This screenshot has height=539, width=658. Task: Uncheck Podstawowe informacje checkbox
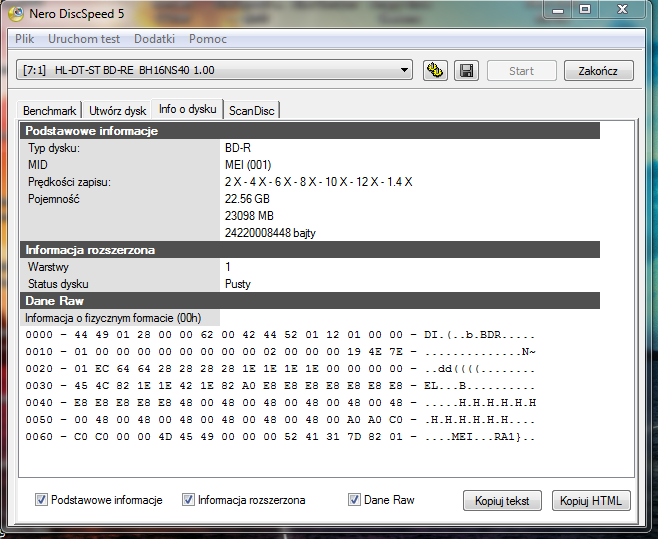coord(41,500)
